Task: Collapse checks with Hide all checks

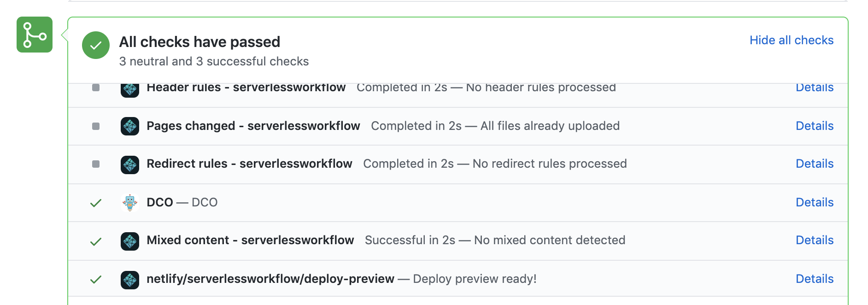Action: (791, 40)
